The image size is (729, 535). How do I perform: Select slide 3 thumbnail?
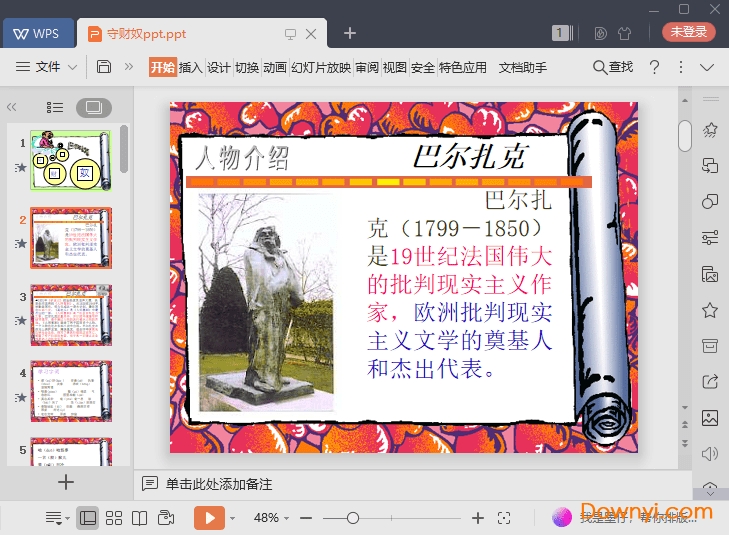[71, 315]
